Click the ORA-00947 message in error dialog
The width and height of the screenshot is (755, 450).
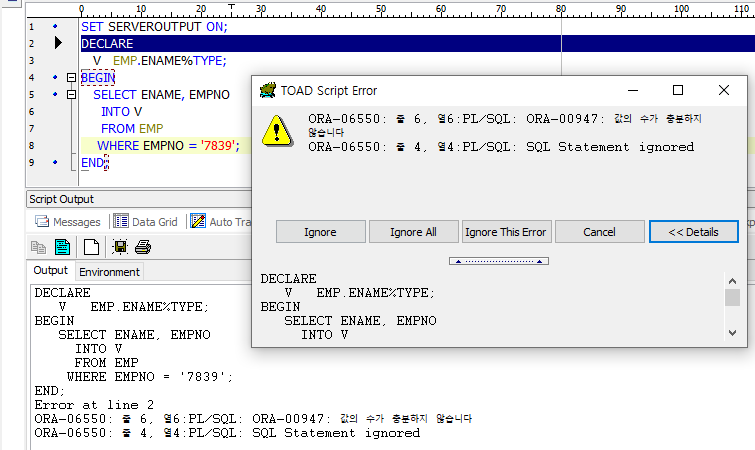click(x=505, y=125)
